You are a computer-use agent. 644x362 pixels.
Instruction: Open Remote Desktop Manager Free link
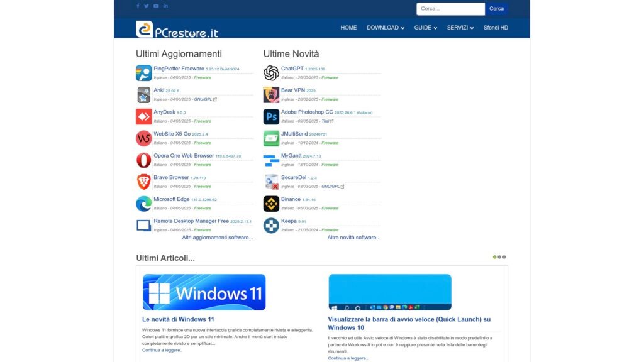pyautogui.click(x=191, y=221)
